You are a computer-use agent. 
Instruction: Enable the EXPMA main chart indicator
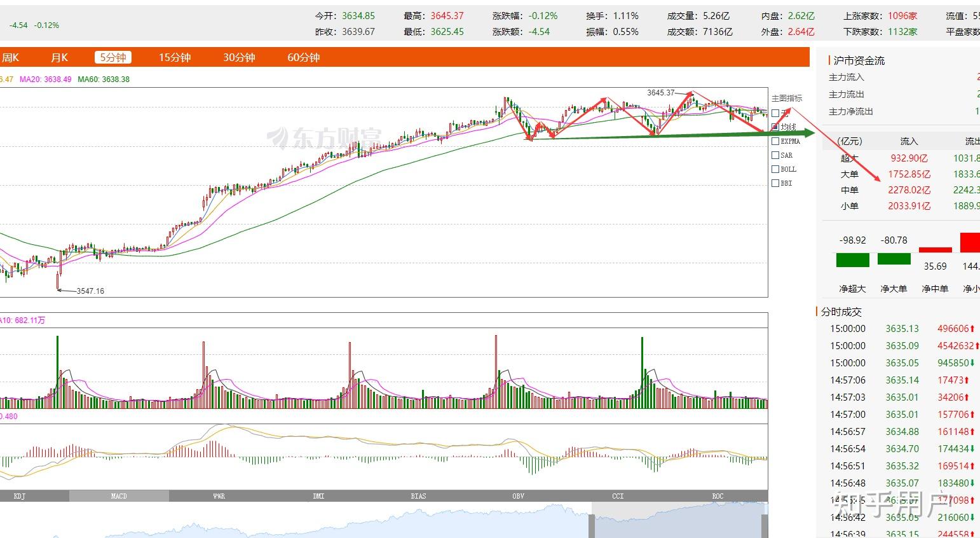tap(775, 141)
